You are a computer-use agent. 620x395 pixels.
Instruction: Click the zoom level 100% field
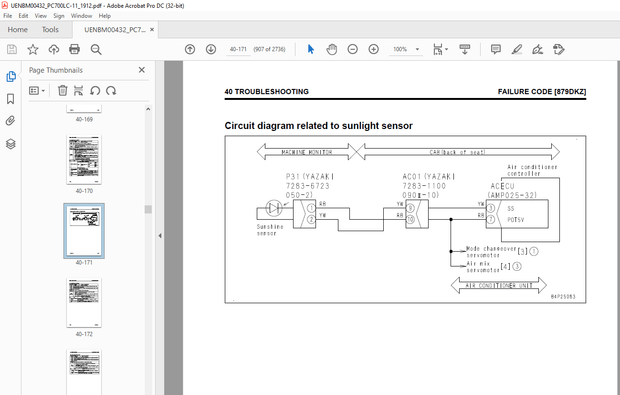pos(400,49)
